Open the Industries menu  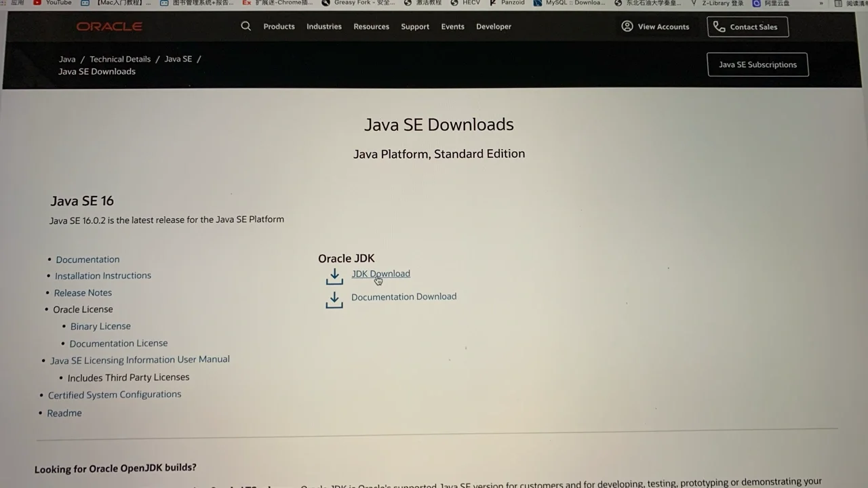click(x=324, y=26)
